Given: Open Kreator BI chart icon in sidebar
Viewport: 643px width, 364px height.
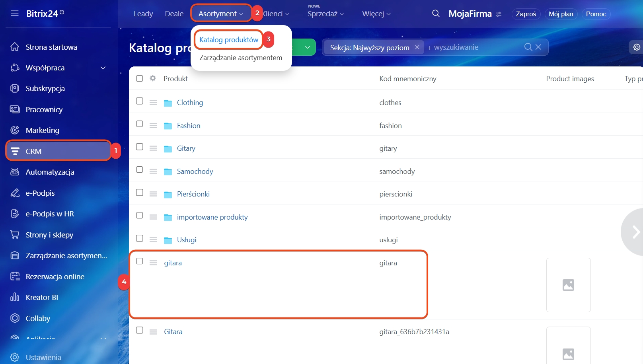Looking at the screenshot, I should coord(15,297).
